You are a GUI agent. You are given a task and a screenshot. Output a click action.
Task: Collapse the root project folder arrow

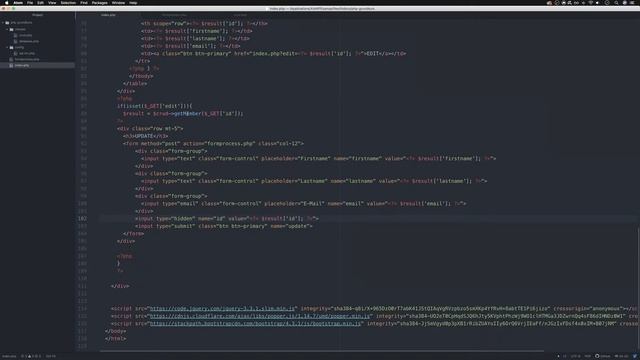coord(3,23)
